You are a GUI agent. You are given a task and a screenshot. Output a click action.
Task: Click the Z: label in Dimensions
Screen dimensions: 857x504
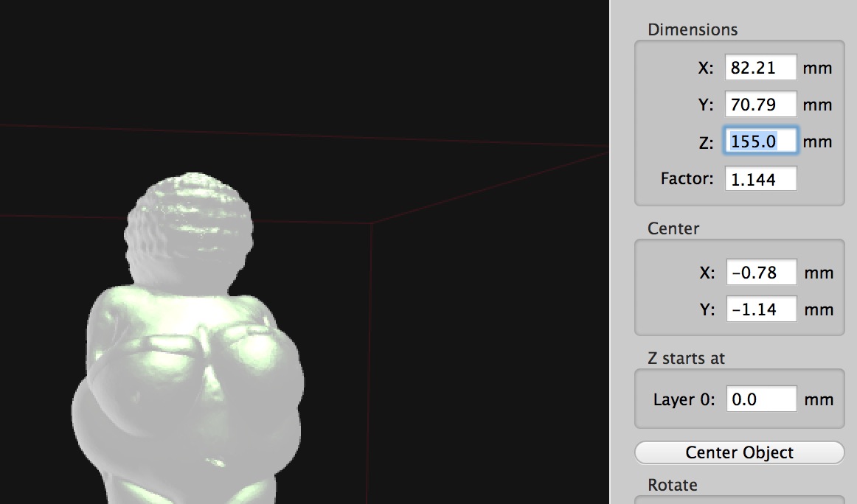point(706,142)
